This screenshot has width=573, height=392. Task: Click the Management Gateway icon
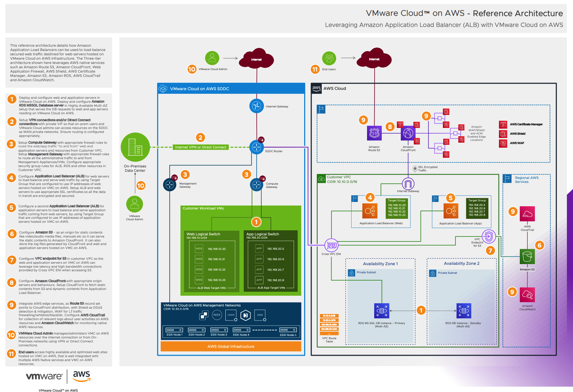point(170,184)
